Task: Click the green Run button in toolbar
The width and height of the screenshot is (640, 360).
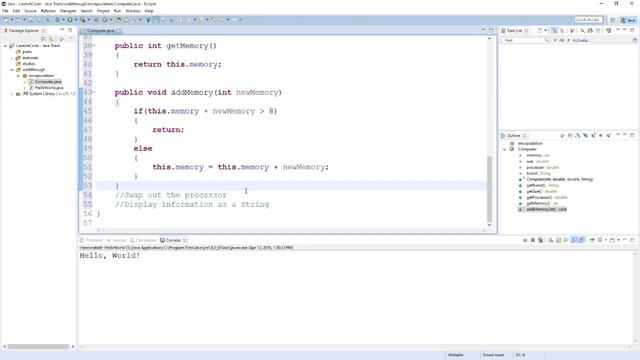Action: (70, 20)
